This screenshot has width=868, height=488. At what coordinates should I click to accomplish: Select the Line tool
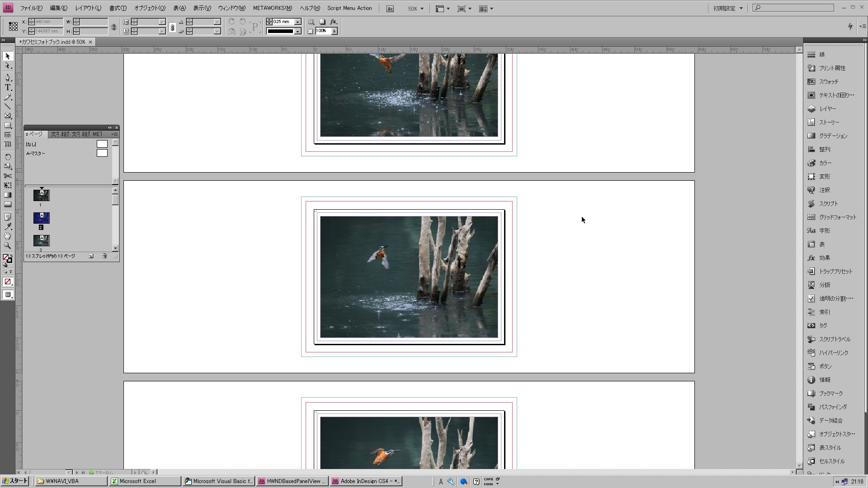coord(8,106)
